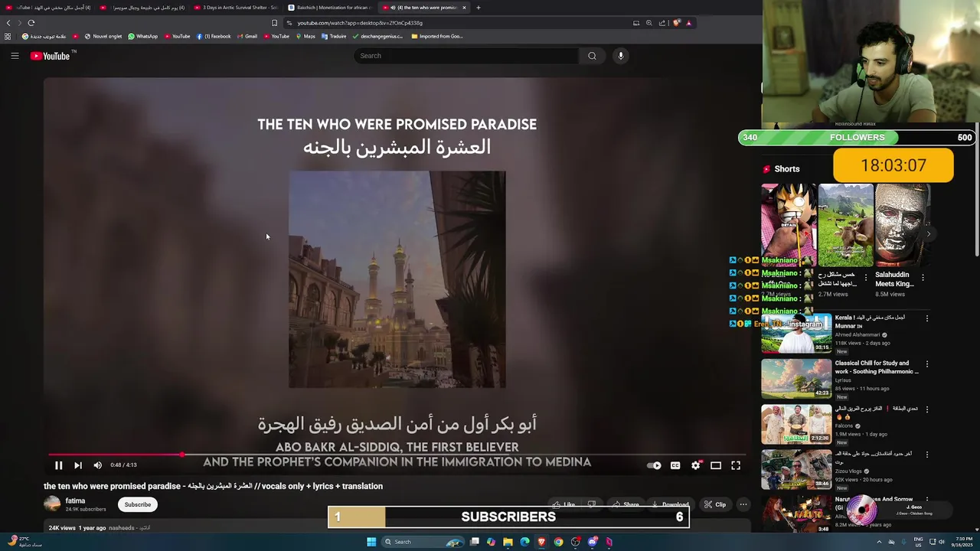
Task: Like the video
Action: pyautogui.click(x=564, y=504)
